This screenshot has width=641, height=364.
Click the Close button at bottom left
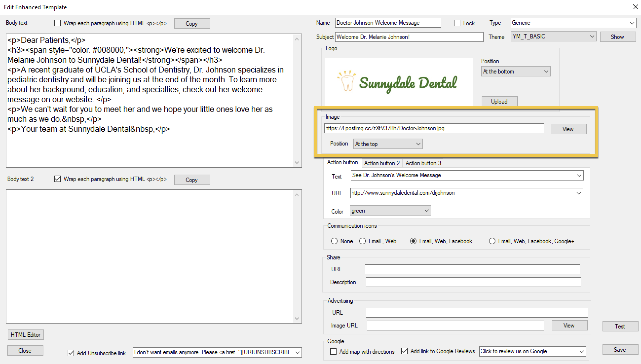coord(25,350)
